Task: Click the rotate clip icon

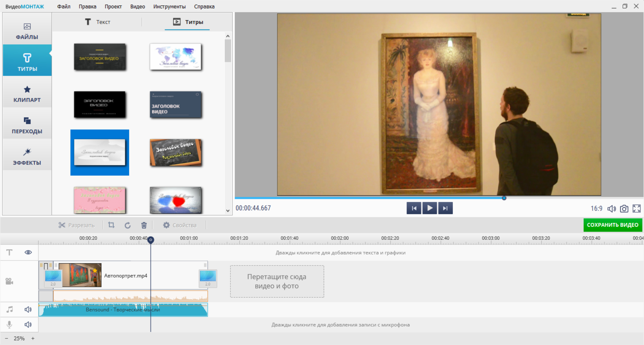Action: 127,225
